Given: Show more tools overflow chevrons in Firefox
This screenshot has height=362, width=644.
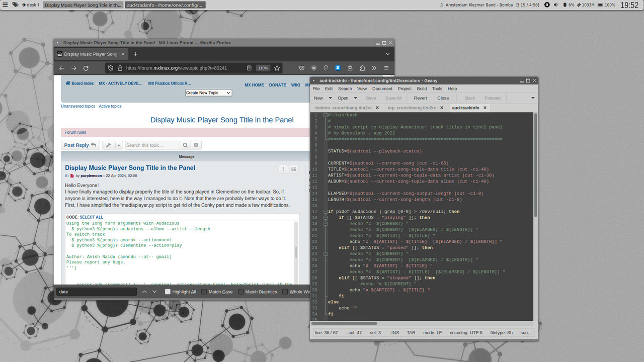Looking at the screenshot, I should click(x=374, y=68).
